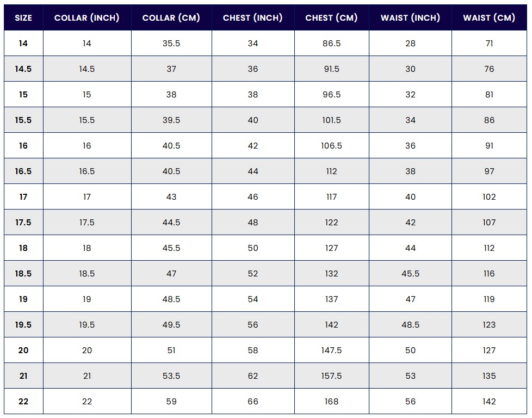Click waist value 142 cm
Screen dimensions: 532x418
pyautogui.click(x=489, y=401)
